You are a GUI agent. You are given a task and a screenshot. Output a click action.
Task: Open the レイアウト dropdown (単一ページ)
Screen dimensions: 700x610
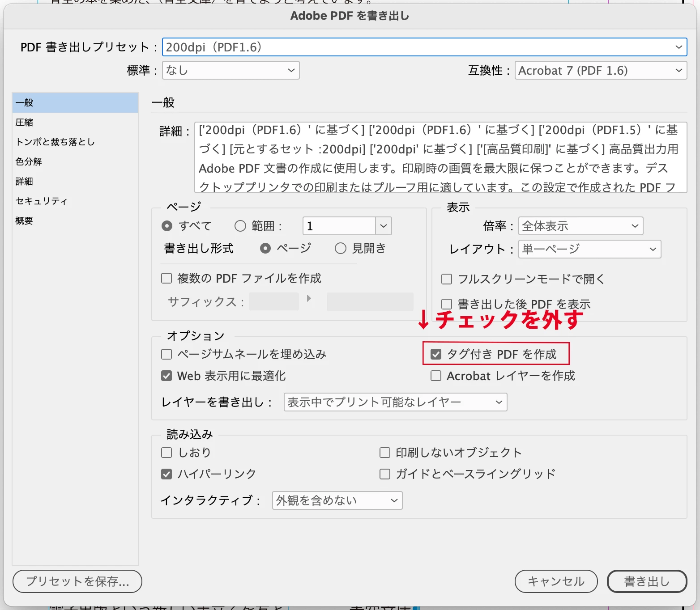click(x=589, y=249)
